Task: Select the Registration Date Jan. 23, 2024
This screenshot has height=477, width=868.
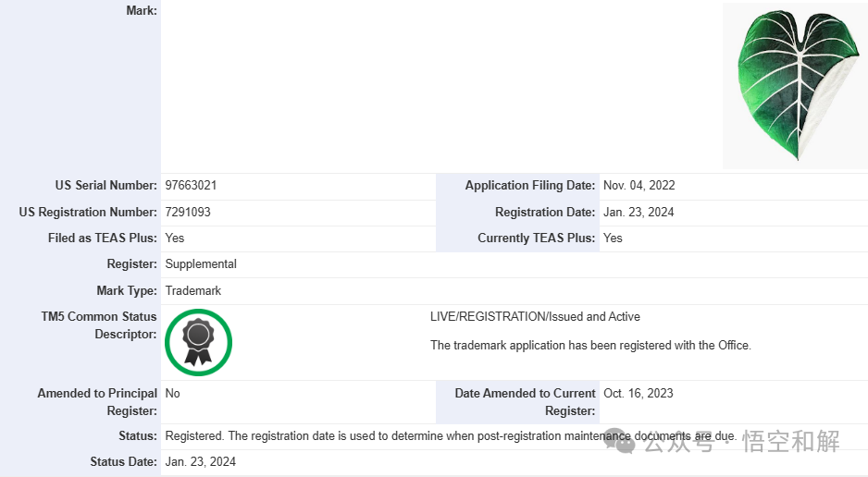Action: 639,212
